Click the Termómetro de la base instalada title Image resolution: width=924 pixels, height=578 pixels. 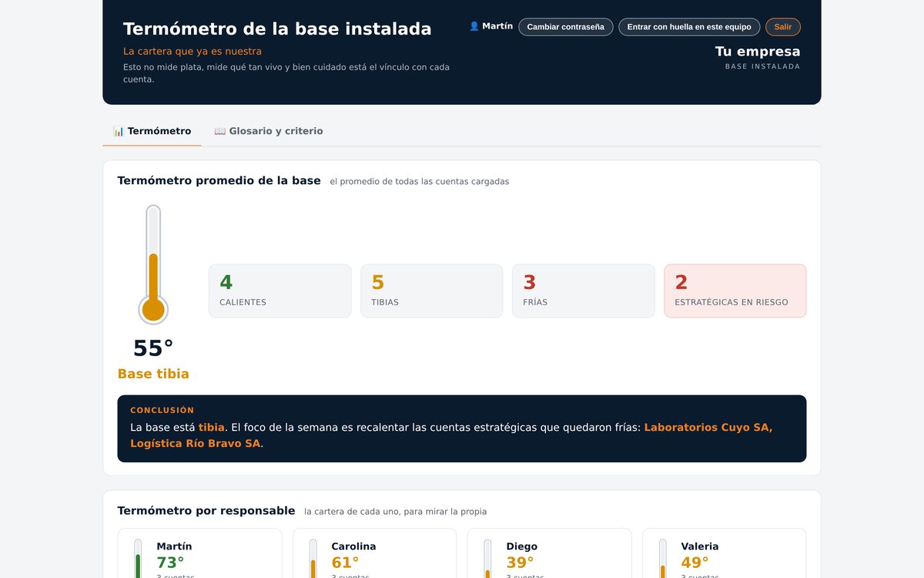click(x=277, y=29)
